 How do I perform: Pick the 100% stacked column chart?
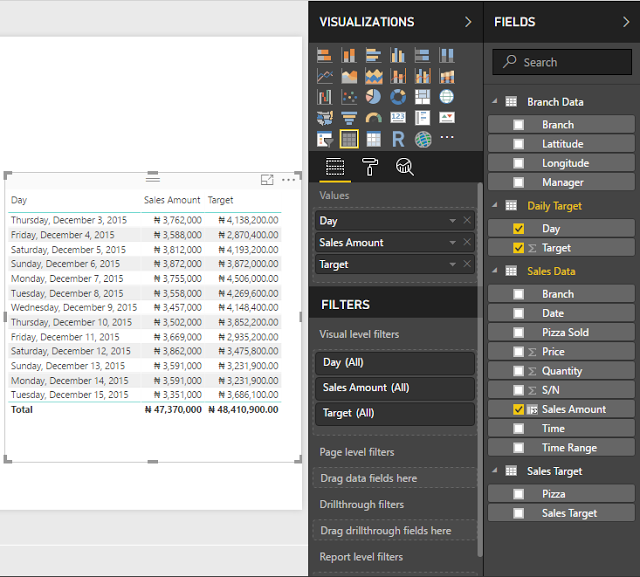coord(447,55)
